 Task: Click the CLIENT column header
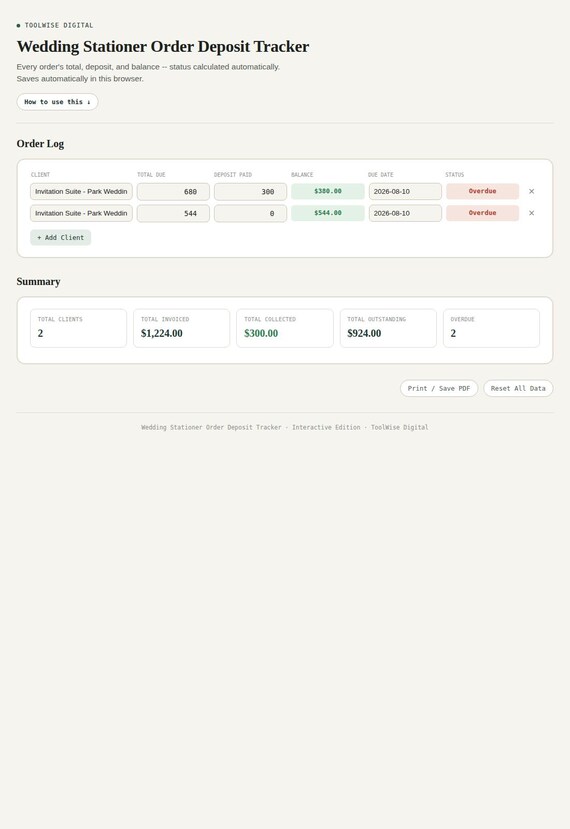point(40,174)
